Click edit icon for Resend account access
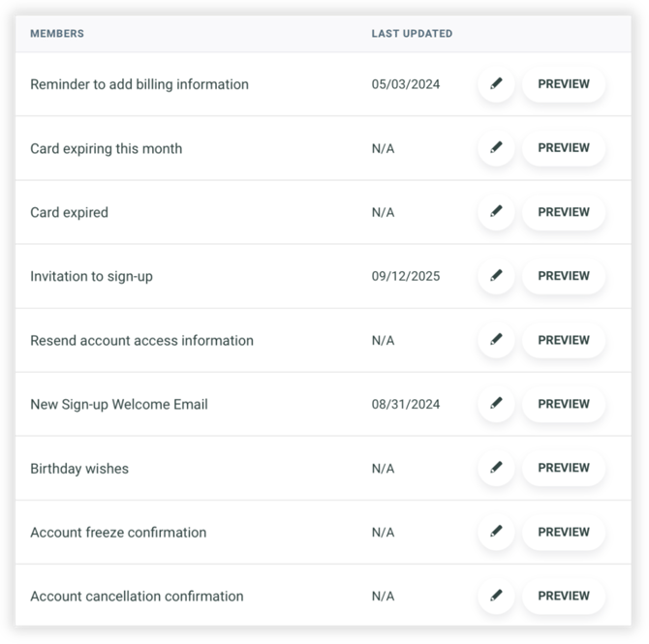Image resolution: width=649 pixels, height=644 pixels. pyautogui.click(x=496, y=340)
